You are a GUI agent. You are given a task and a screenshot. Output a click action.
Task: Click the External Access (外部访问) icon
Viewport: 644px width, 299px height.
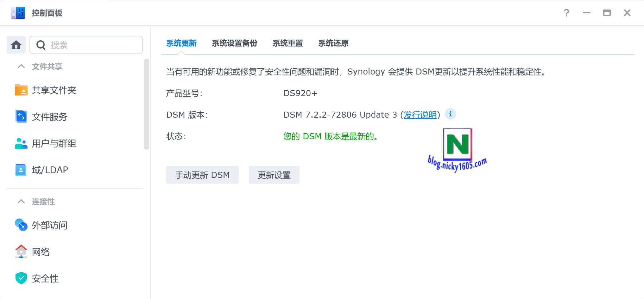[21, 225]
